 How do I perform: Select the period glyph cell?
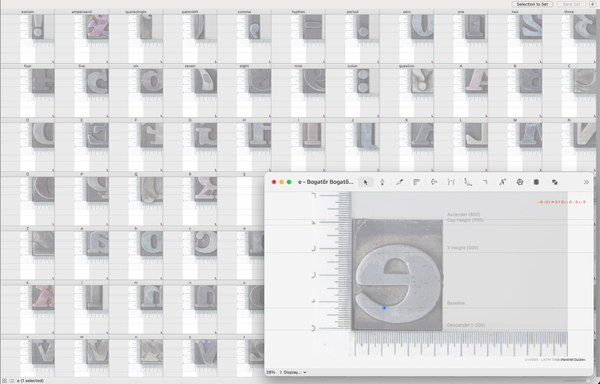point(352,36)
